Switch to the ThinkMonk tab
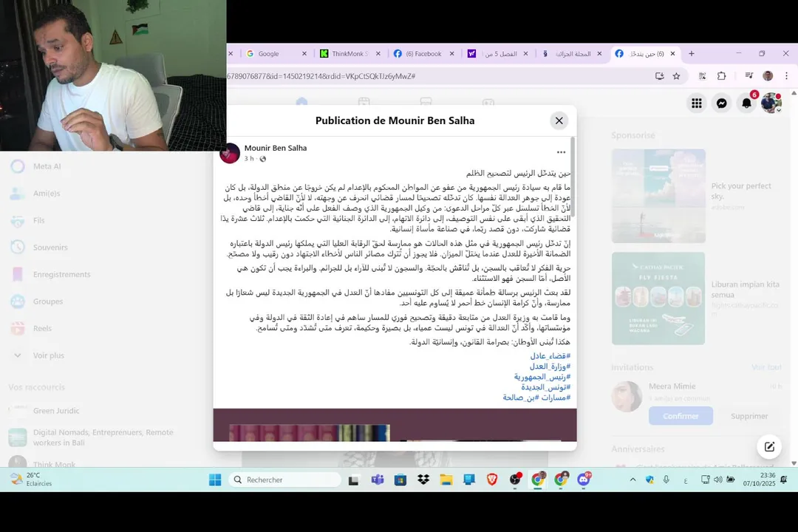 tap(350, 53)
